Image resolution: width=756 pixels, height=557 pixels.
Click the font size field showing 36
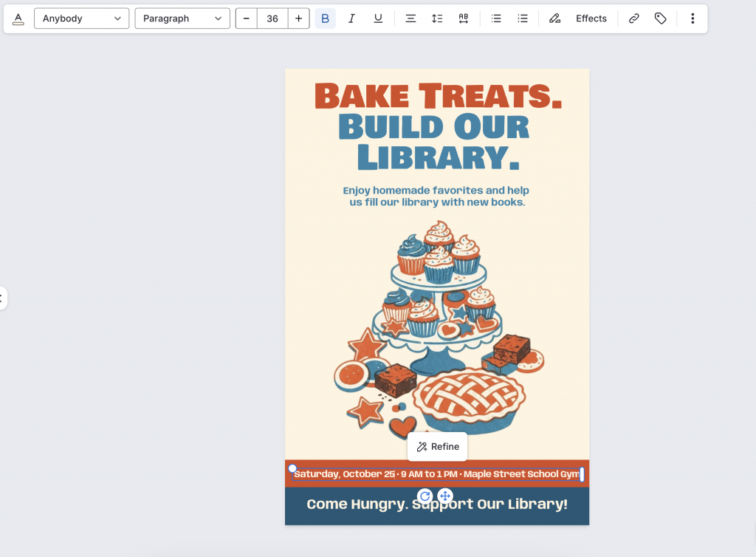[272, 18]
